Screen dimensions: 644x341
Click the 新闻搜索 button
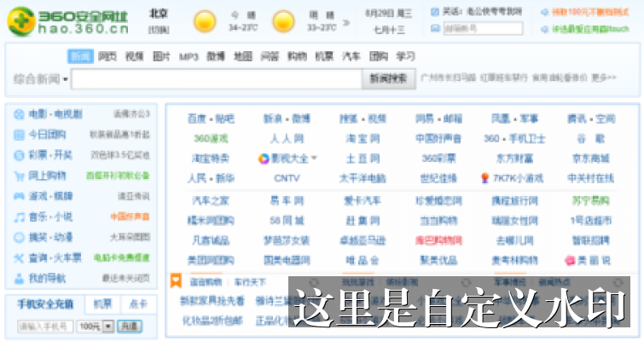[389, 78]
